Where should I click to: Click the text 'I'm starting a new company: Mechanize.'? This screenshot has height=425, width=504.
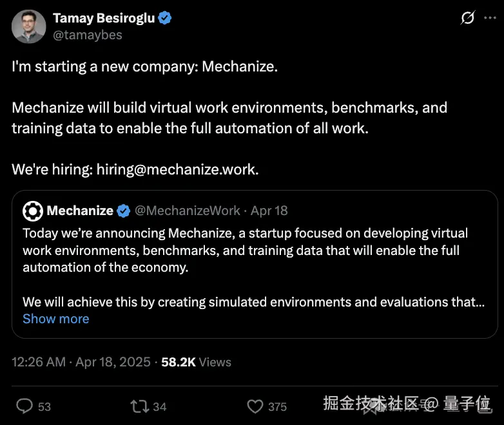pyautogui.click(x=145, y=67)
